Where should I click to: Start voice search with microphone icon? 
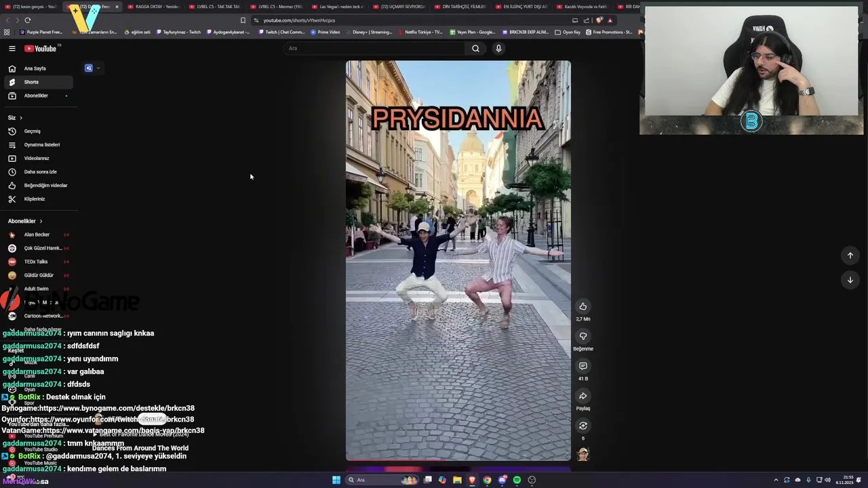(498, 48)
